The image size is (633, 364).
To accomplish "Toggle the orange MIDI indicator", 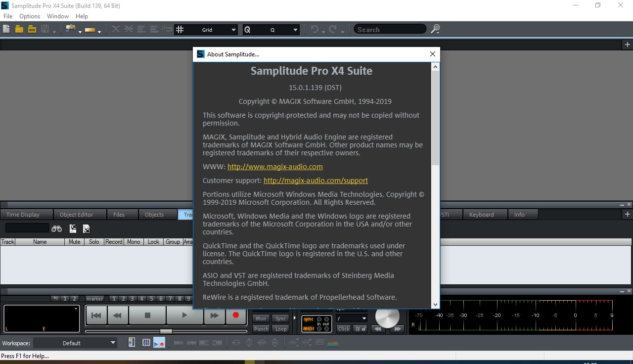I will (x=309, y=328).
